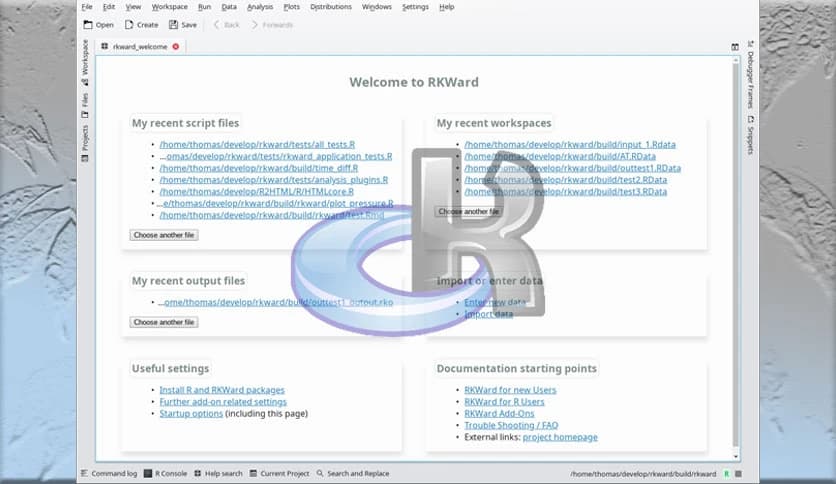This screenshot has width=836, height=484.
Task: Open the Workspace menu
Action: coord(170,7)
